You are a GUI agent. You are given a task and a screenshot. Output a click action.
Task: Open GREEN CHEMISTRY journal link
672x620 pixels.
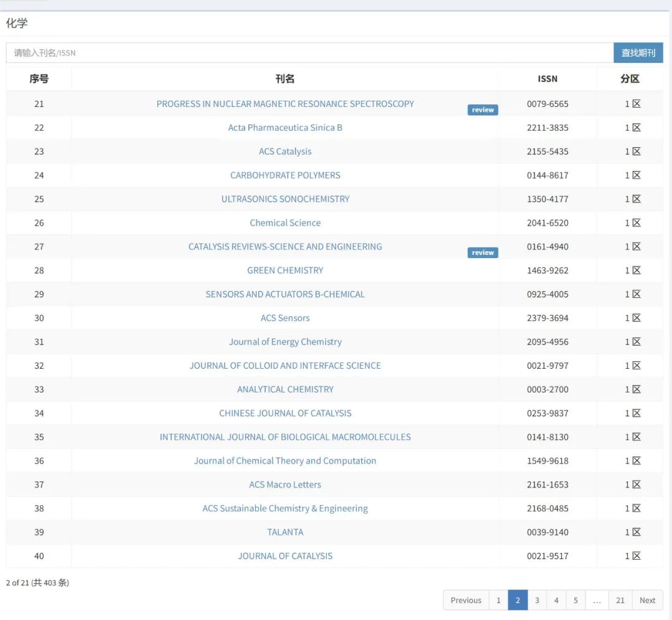point(285,271)
